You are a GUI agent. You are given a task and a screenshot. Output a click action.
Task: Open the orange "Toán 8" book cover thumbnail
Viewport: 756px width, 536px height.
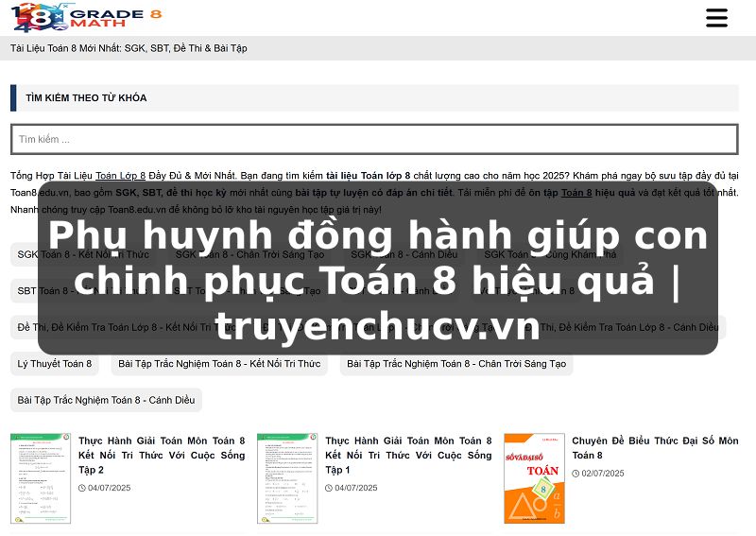[x=534, y=478]
